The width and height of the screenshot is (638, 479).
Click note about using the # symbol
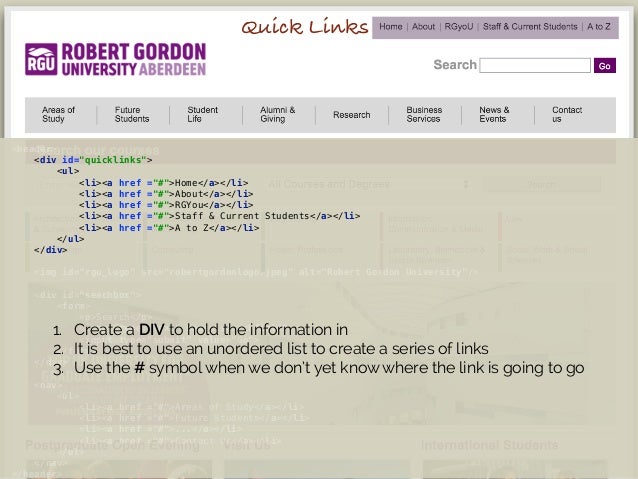click(x=329, y=368)
